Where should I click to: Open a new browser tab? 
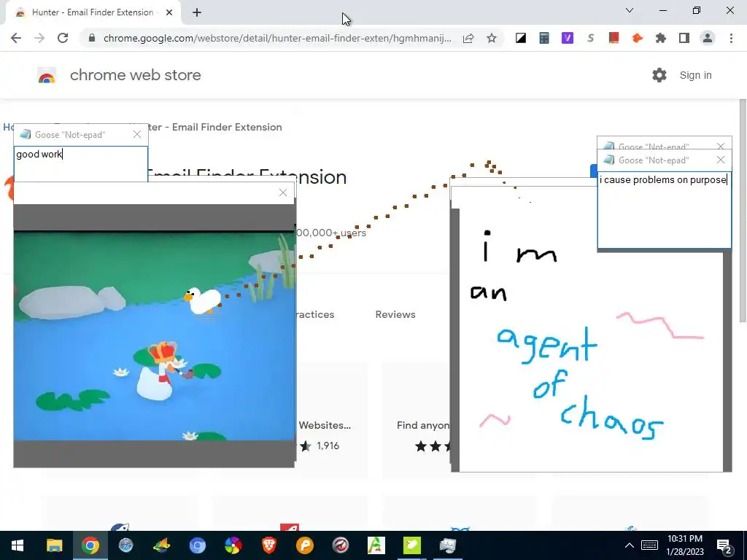coord(197,13)
